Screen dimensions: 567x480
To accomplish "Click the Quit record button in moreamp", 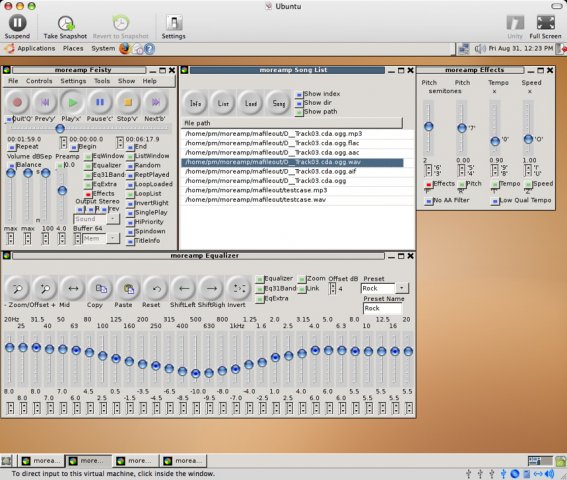I will pos(17,102).
